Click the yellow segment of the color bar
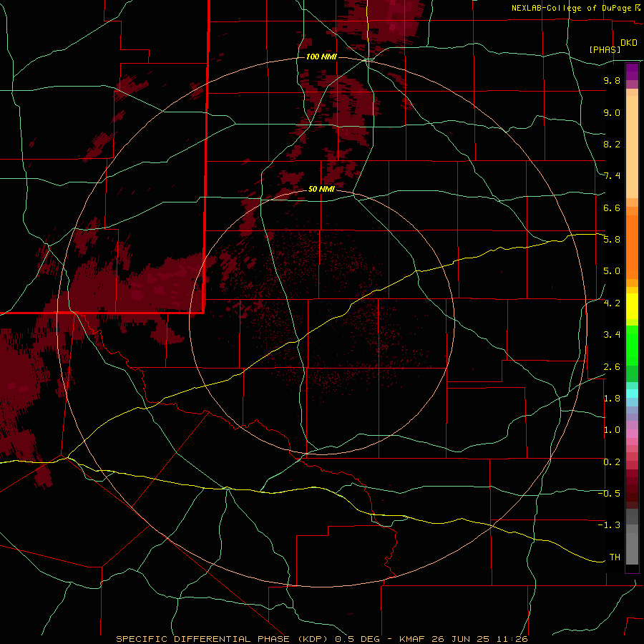Image resolution: width=644 pixels, height=644 pixels. coord(632,306)
